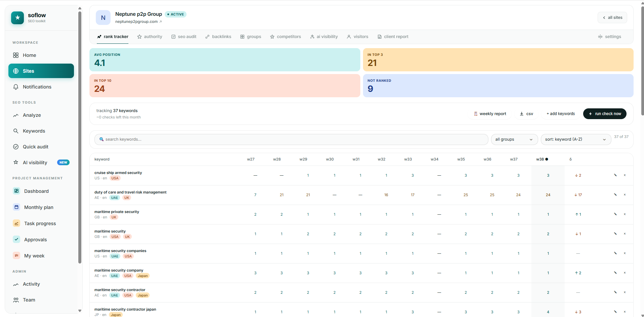Open the Team admin page

coord(41,300)
